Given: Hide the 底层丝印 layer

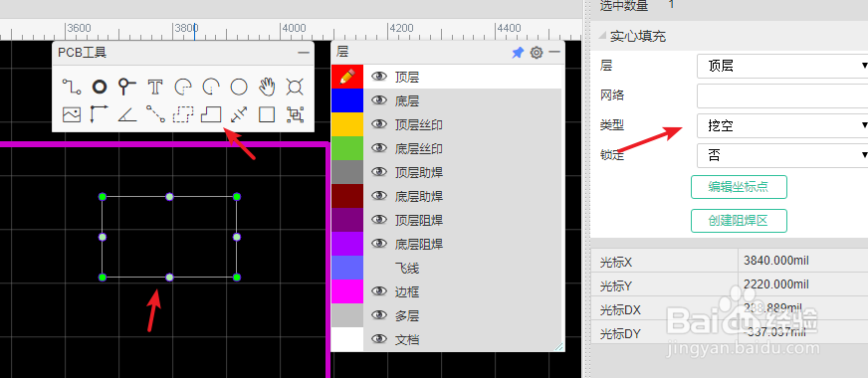Looking at the screenshot, I should (378, 148).
